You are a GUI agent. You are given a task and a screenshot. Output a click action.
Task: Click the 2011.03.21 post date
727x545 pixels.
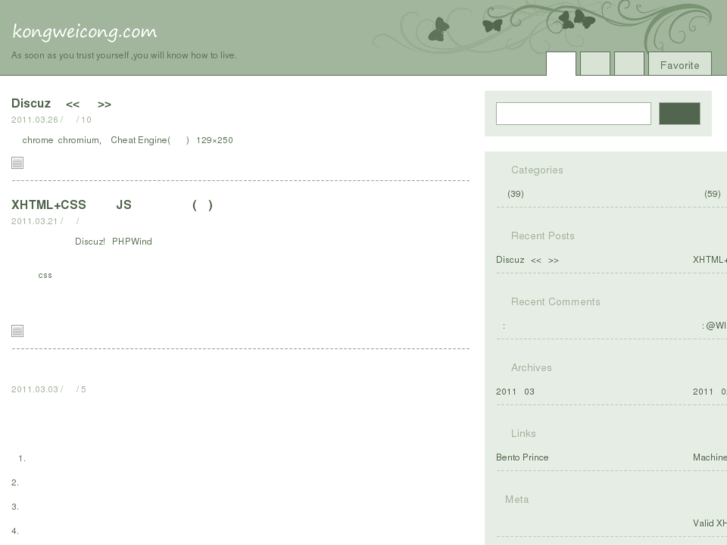click(34, 221)
